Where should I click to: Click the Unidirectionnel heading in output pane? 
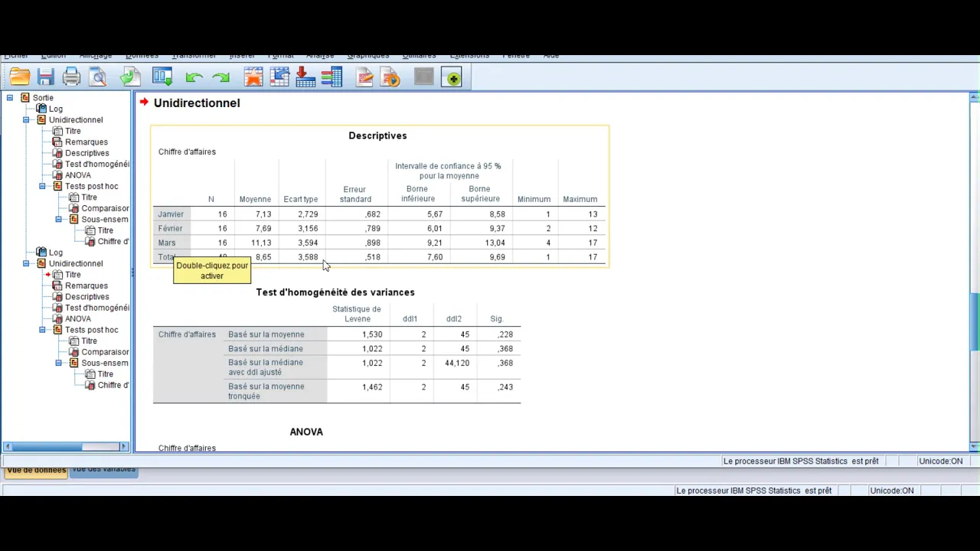pyautogui.click(x=197, y=103)
